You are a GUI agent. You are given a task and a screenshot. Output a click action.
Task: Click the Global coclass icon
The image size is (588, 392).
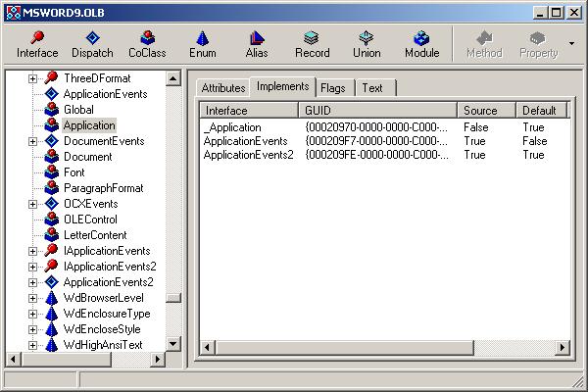pos(51,110)
